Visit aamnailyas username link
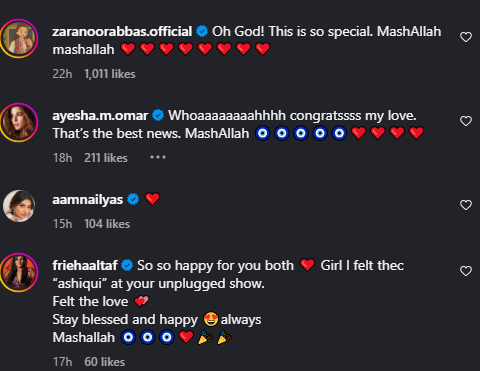Viewport: 480px width, 371px height. (88, 200)
